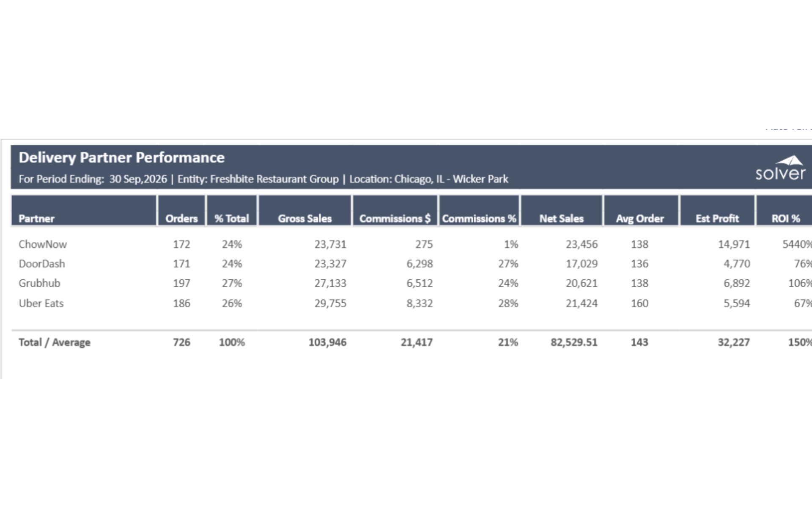Click the Commissions $ column header

[x=395, y=218]
